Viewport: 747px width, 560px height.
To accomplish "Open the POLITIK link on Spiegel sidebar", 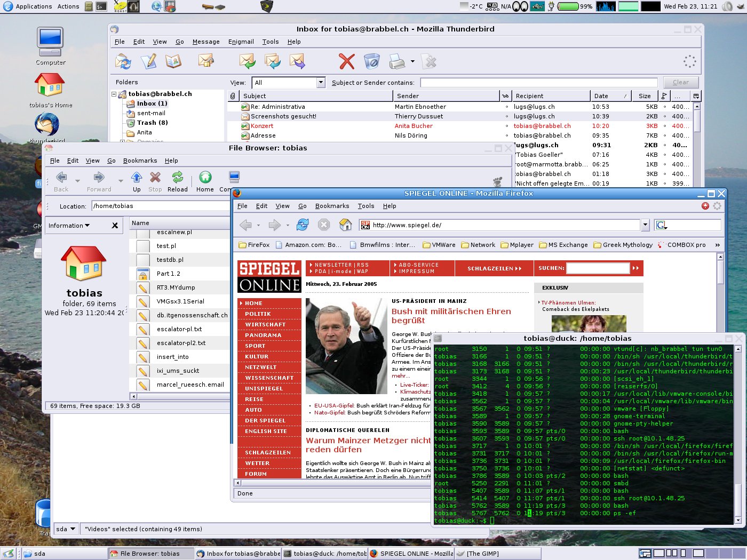I will click(x=258, y=314).
